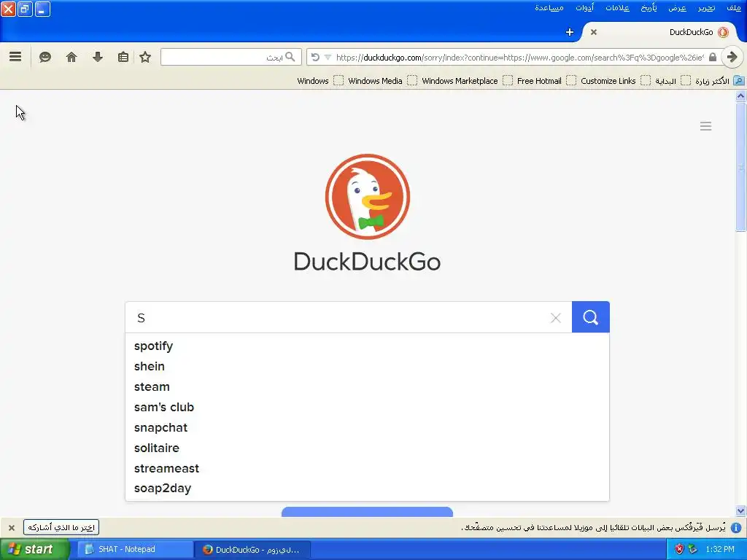Open the Free Hotmail bookmark

click(546, 81)
